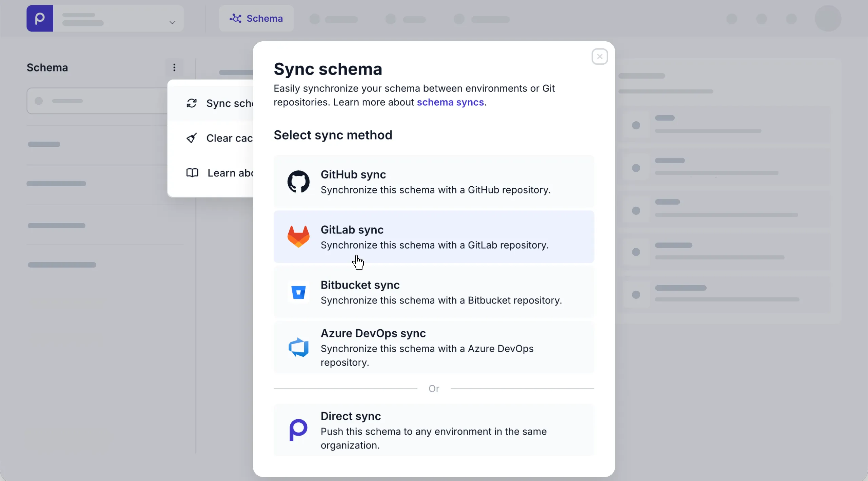Viewport: 868px width, 481px height.
Task: Click the GitHub logo icon
Action: pos(298,182)
